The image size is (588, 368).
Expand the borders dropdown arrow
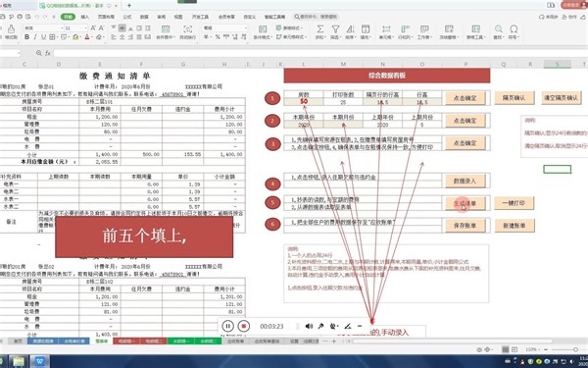57,37
